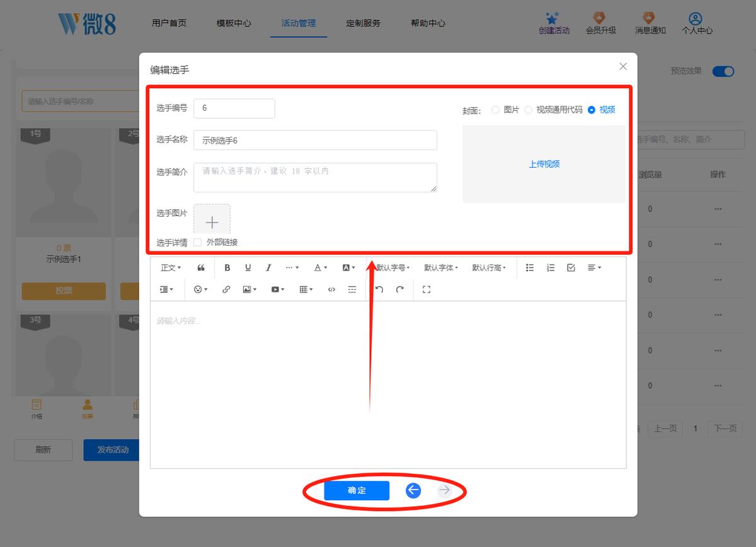
Task: Click the 选手简介 textarea
Action: (315, 178)
